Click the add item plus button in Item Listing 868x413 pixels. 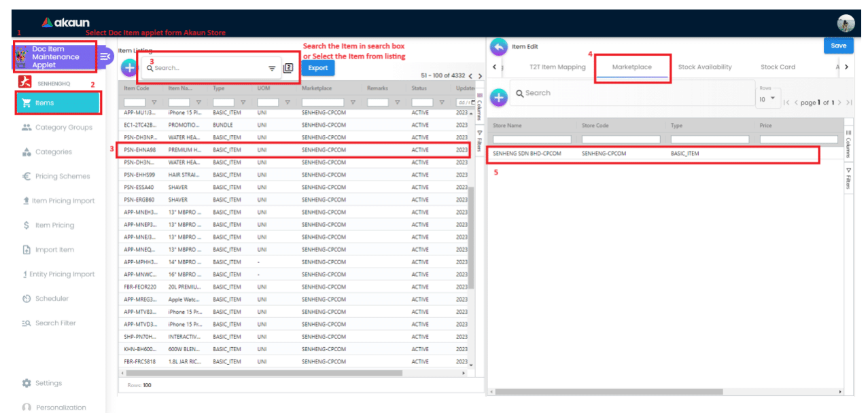pyautogui.click(x=128, y=68)
